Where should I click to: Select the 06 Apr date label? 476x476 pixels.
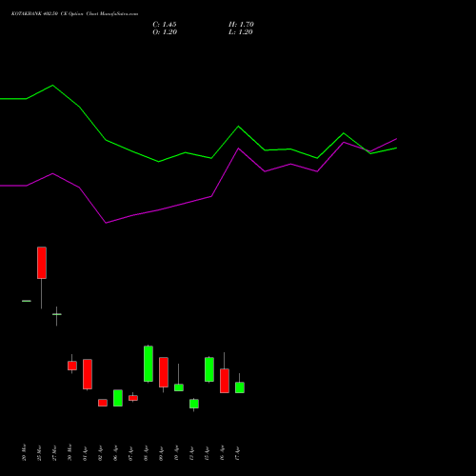click(x=116, y=453)
